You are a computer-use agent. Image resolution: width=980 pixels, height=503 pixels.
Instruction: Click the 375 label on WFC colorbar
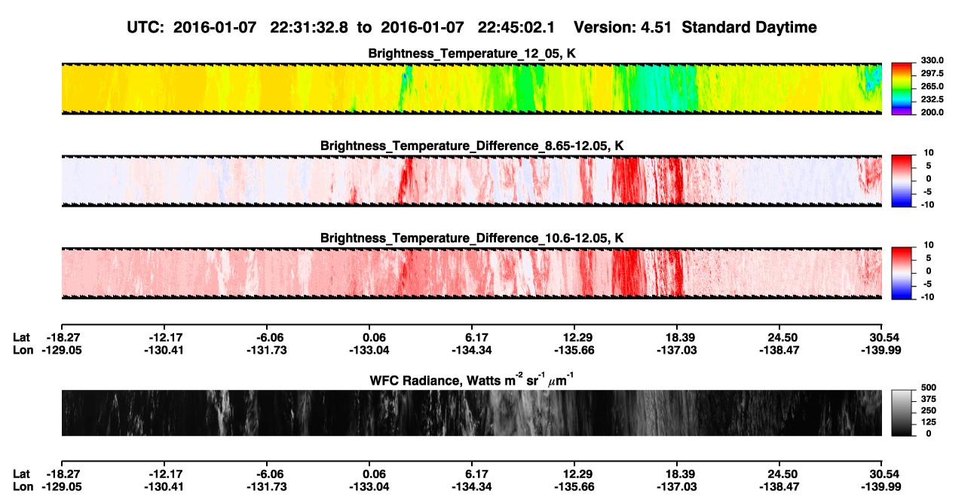(x=928, y=399)
